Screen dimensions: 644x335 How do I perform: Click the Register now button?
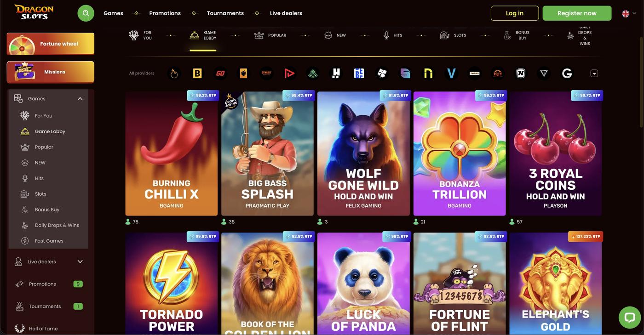pos(577,13)
